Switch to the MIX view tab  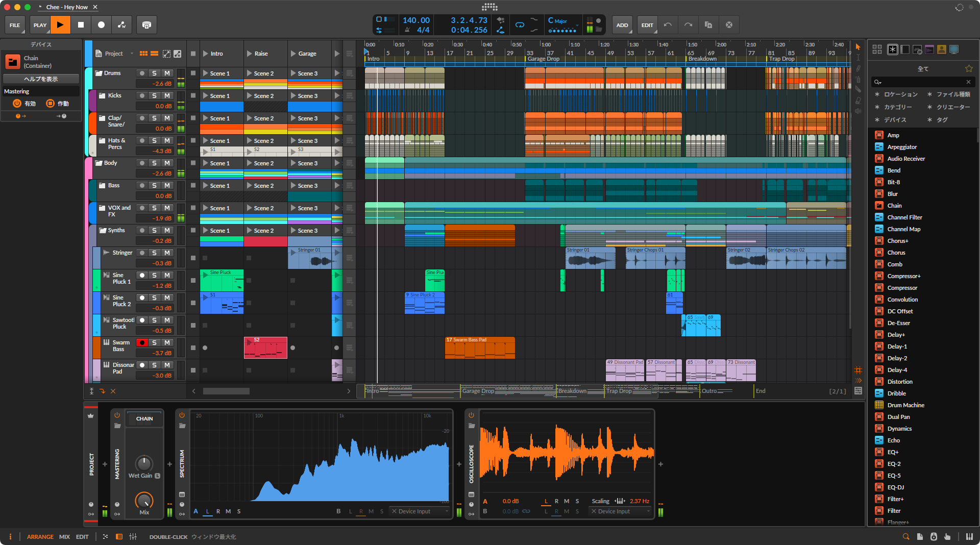(64, 537)
